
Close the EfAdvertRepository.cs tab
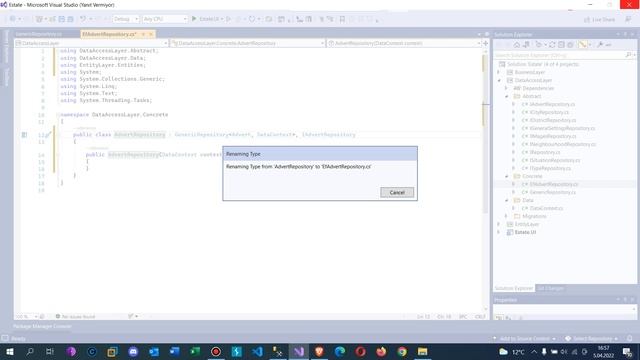(151, 34)
